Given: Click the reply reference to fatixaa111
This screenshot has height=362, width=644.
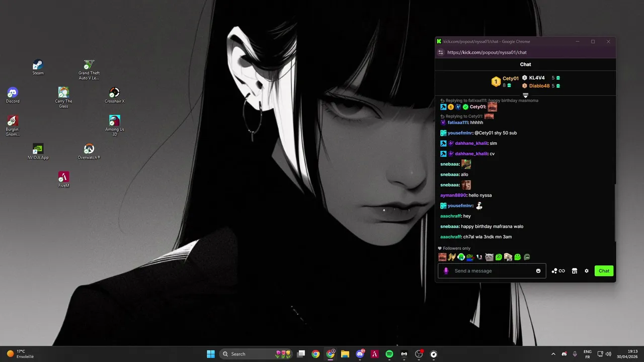Looking at the screenshot, I should 489,101.
